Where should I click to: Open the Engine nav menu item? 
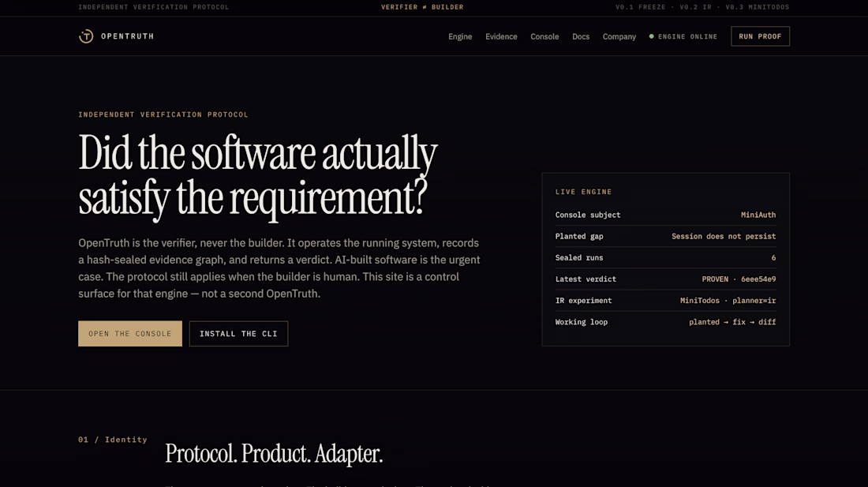click(x=460, y=36)
